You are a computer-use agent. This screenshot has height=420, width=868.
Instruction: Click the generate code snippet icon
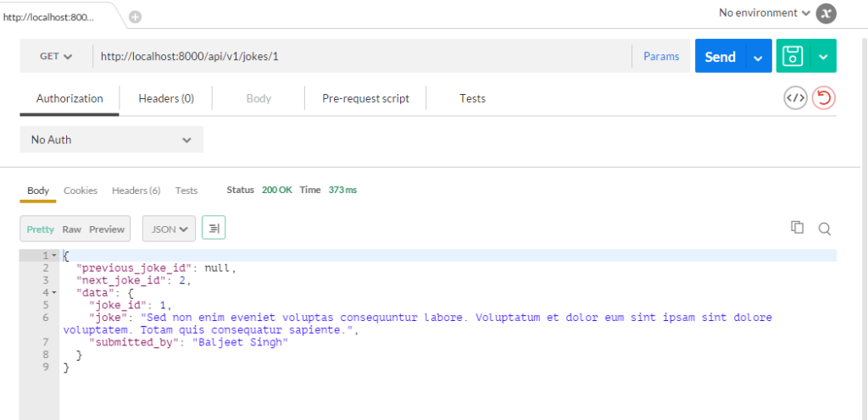point(794,98)
